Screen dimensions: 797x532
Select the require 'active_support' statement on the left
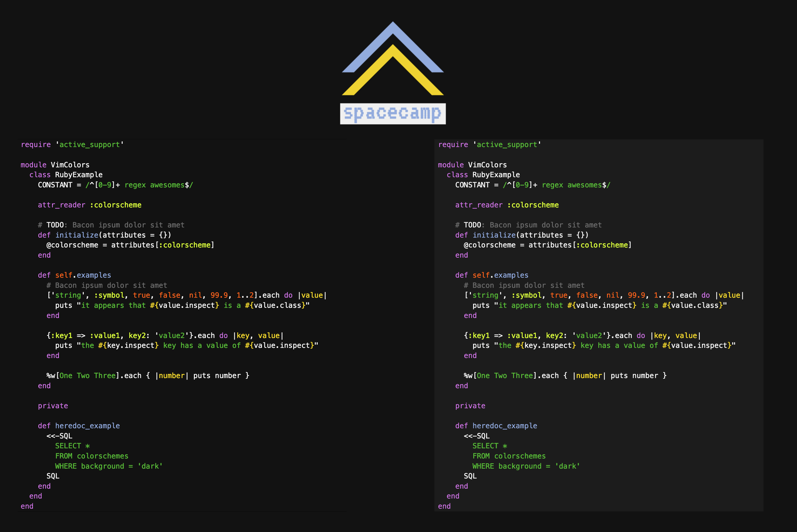[72, 144]
